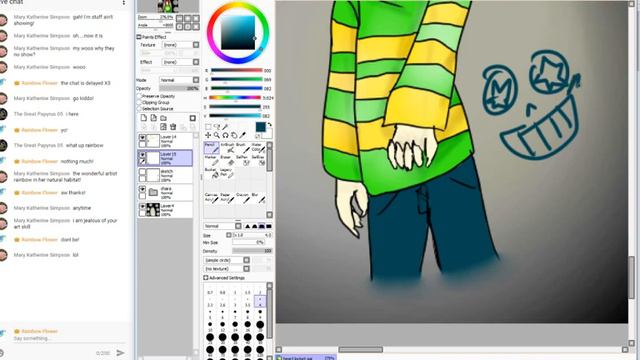Choose the Hand pan tool

click(x=234, y=135)
